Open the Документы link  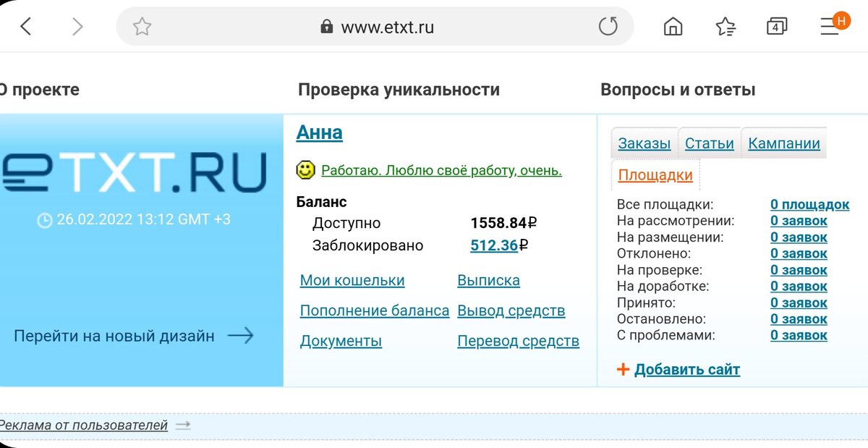341,342
